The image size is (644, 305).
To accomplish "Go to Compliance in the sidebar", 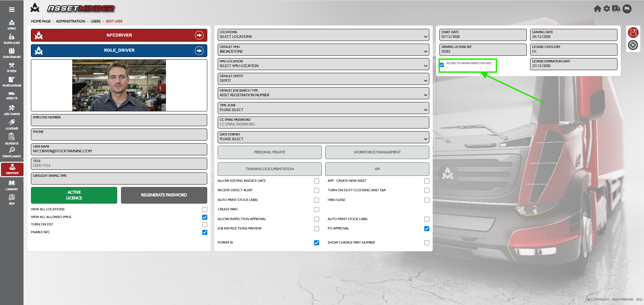I will [x=12, y=152].
